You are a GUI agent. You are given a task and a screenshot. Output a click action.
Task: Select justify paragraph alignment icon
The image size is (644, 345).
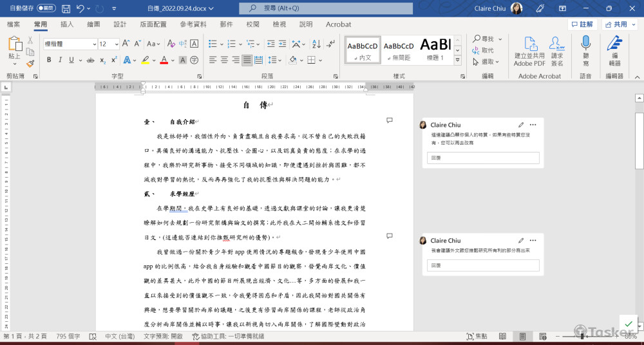pos(248,60)
